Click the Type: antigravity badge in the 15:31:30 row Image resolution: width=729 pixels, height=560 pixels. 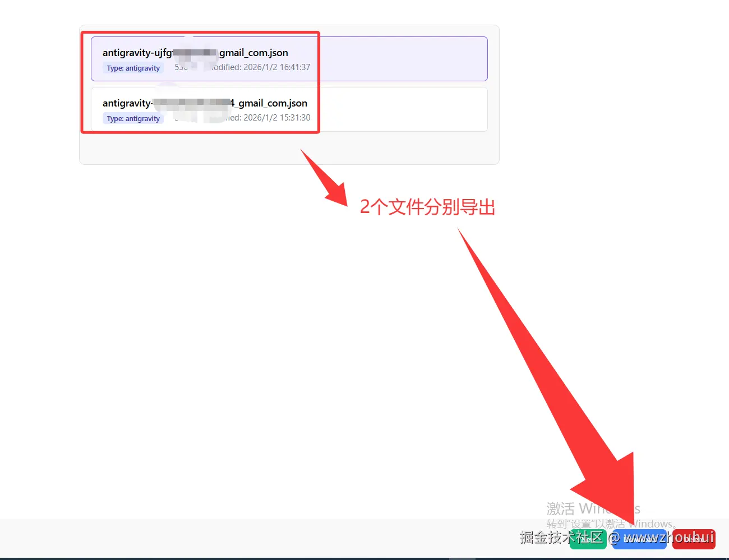pos(133,119)
